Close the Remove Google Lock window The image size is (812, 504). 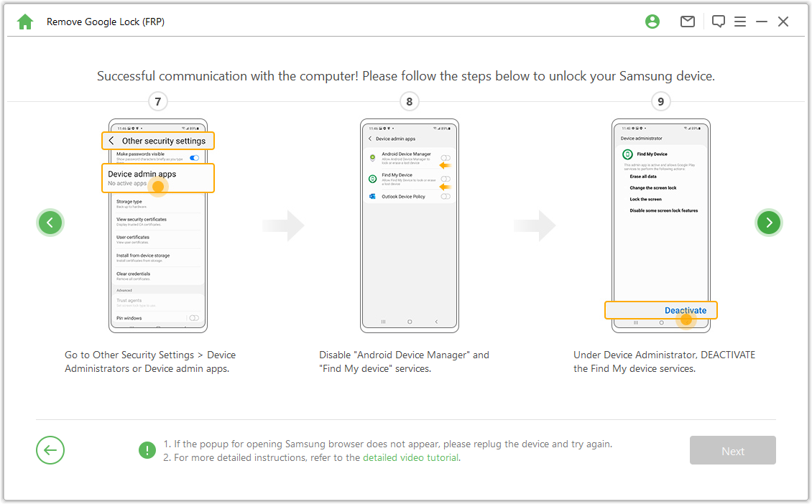click(783, 22)
